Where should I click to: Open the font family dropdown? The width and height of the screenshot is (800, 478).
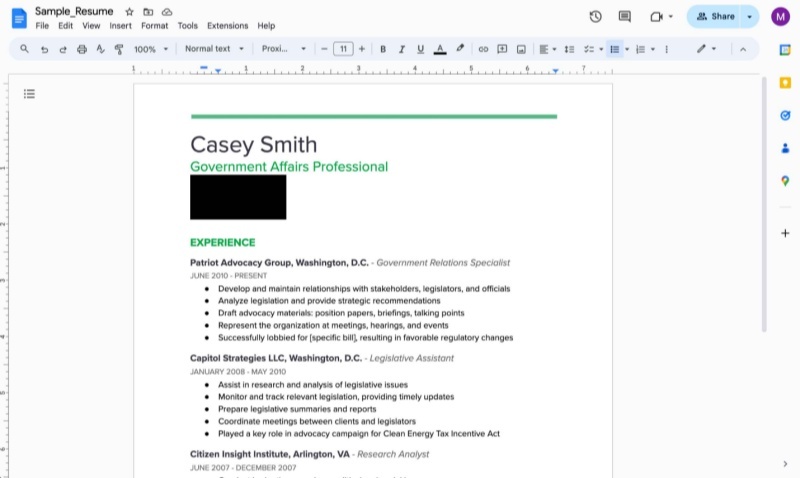coord(279,48)
